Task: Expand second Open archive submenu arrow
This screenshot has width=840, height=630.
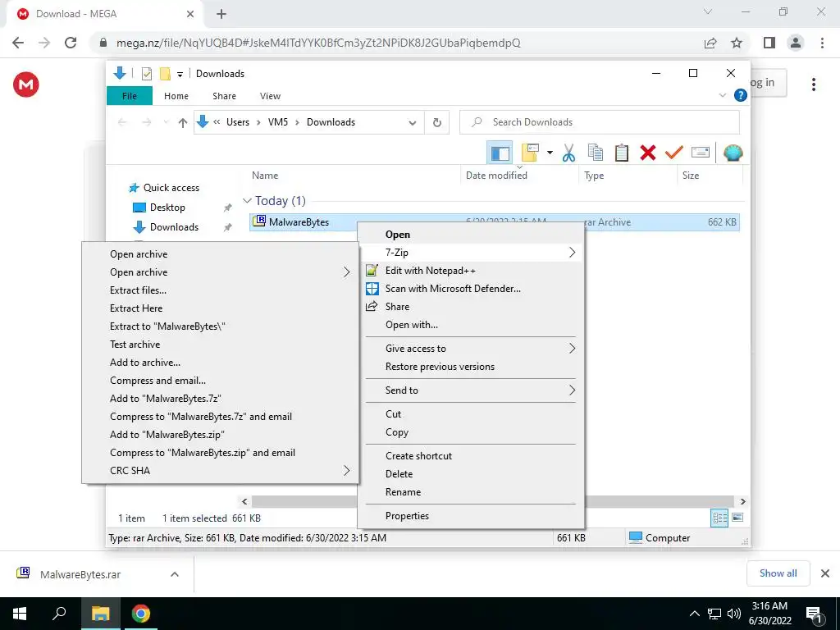Action: [x=347, y=272]
